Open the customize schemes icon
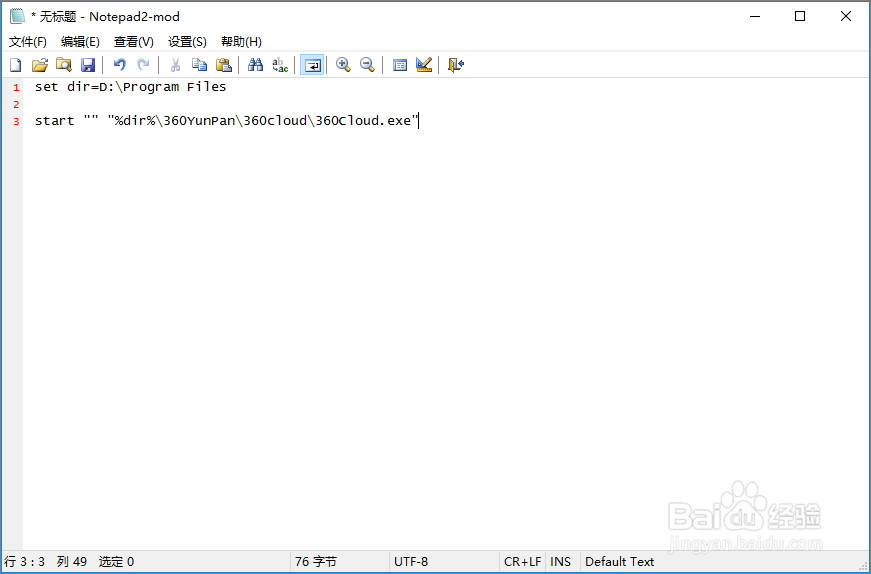The image size is (871, 574). tap(424, 65)
